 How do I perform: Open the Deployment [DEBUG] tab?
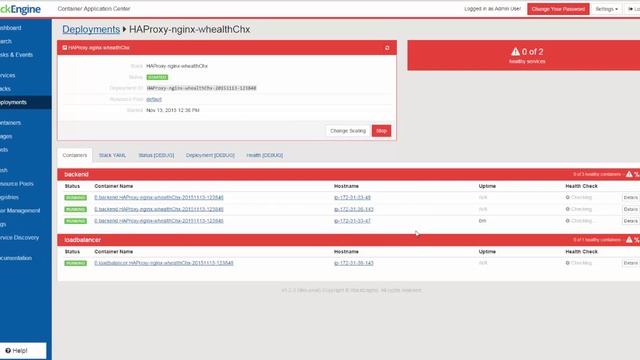(210, 156)
